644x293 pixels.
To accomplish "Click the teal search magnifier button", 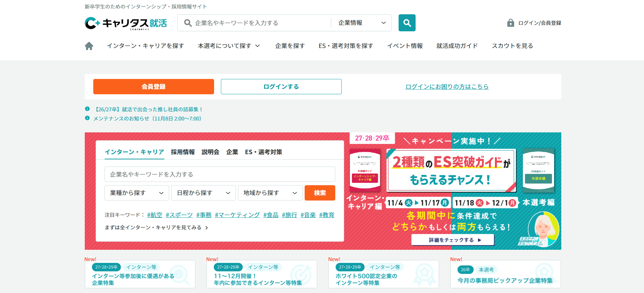I will [407, 23].
